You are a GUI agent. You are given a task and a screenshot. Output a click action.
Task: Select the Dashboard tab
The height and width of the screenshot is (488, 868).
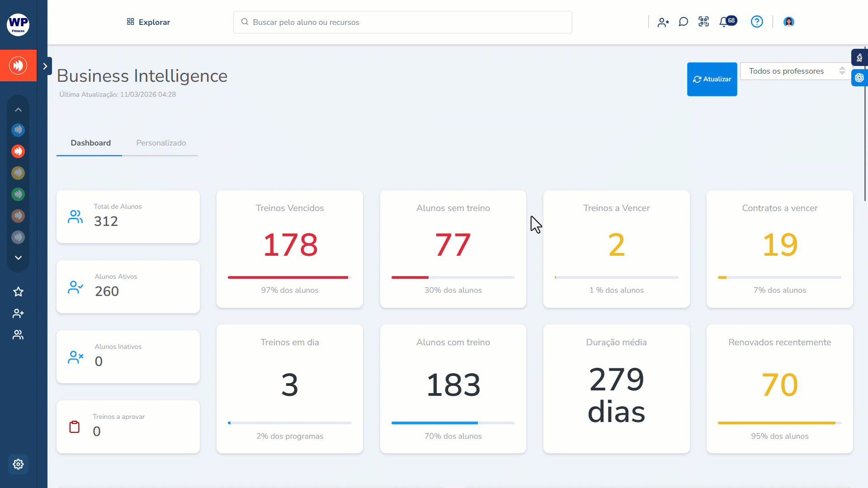90,143
